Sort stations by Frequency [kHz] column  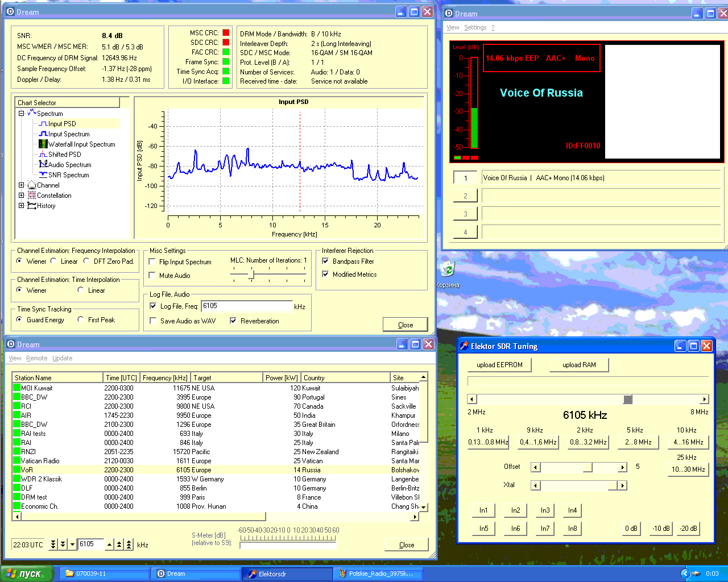tap(165, 377)
